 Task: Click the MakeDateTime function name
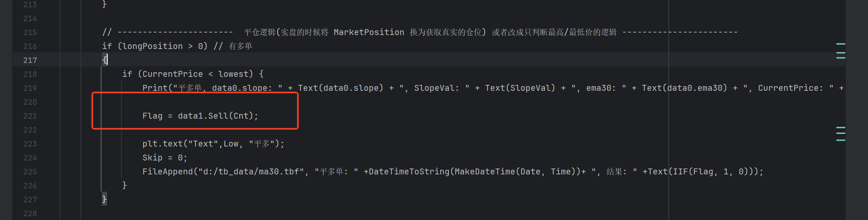(485, 172)
